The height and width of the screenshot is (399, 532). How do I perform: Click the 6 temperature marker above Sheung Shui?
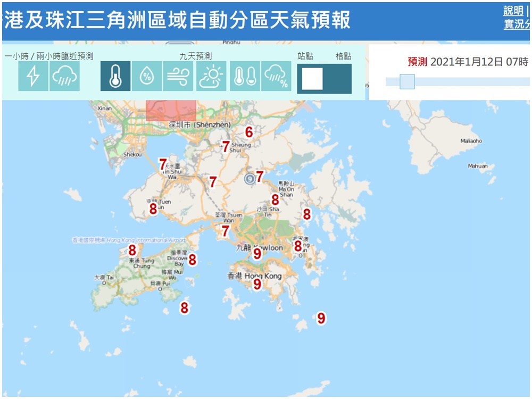pos(249,132)
